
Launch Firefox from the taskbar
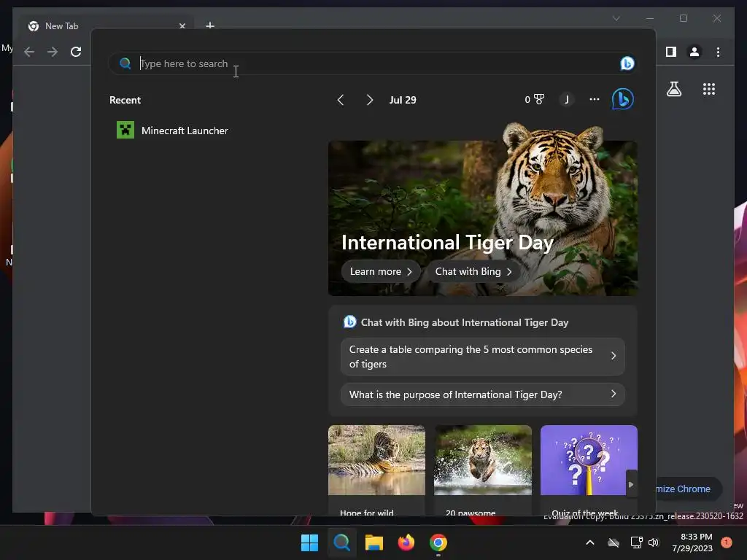point(406,542)
